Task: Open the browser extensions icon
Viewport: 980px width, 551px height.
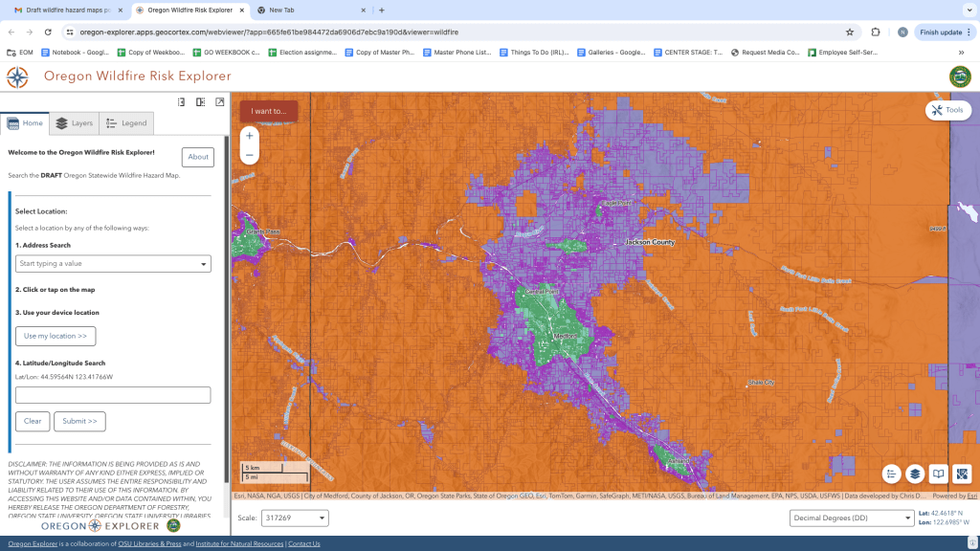Action: (876, 32)
